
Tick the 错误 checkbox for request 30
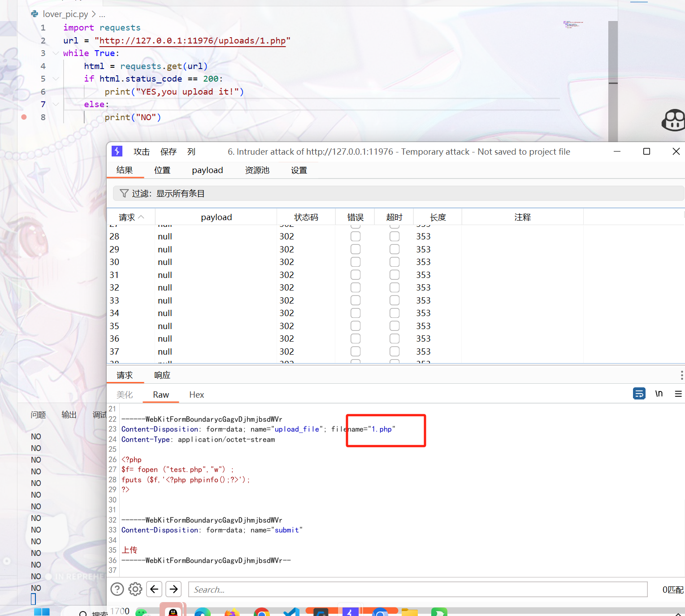tap(356, 262)
